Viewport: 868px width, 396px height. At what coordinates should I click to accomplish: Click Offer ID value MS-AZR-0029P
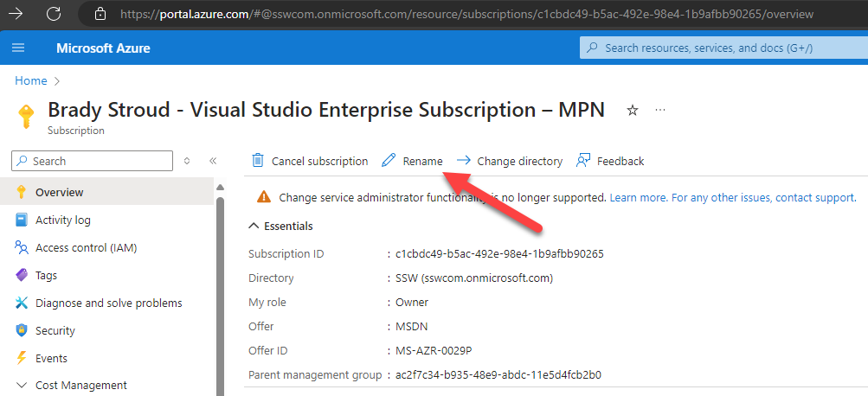point(434,351)
